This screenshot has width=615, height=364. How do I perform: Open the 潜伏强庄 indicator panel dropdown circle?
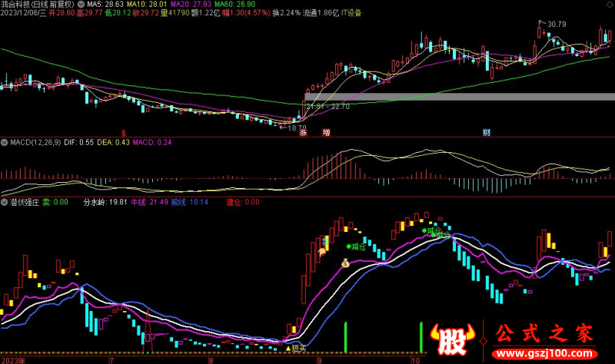5,203
